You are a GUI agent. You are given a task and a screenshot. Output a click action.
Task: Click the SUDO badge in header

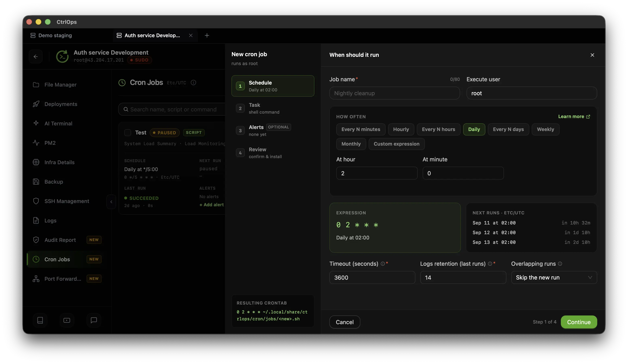click(x=140, y=60)
